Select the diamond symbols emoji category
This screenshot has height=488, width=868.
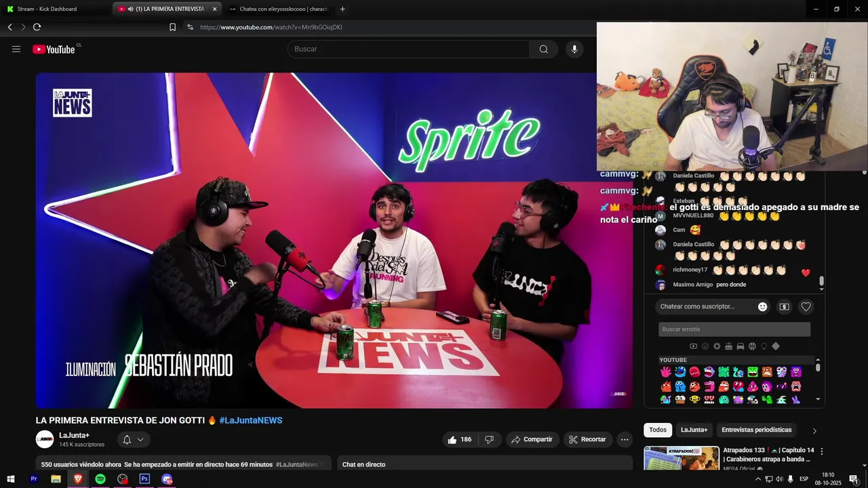tap(776, 346)
